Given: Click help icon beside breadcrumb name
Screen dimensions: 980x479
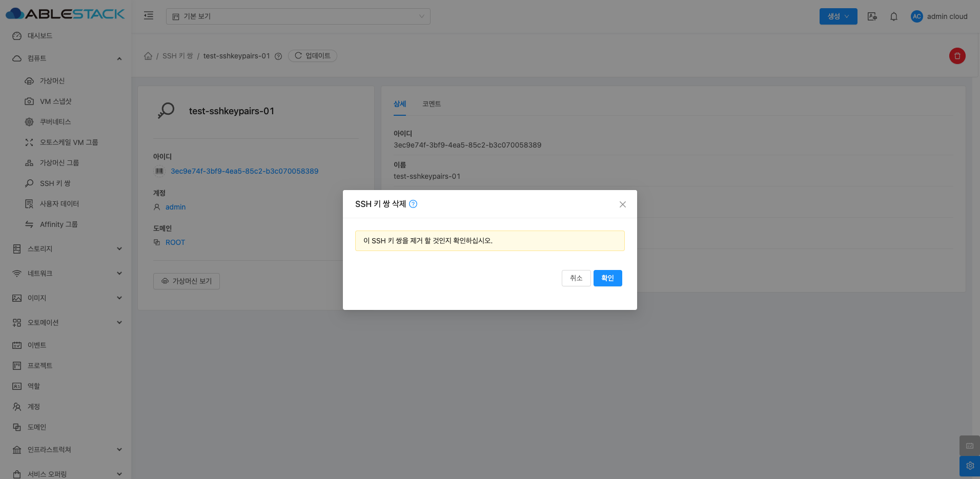Looking at the screenshot, I should [x=278, y=56].
